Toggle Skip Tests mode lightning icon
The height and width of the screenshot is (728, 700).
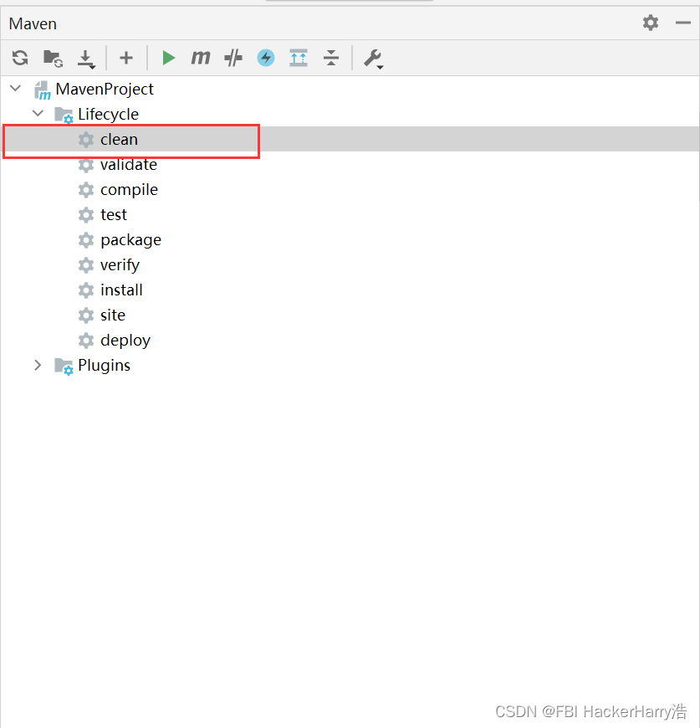pyautogui.click(x=266, y=58)
